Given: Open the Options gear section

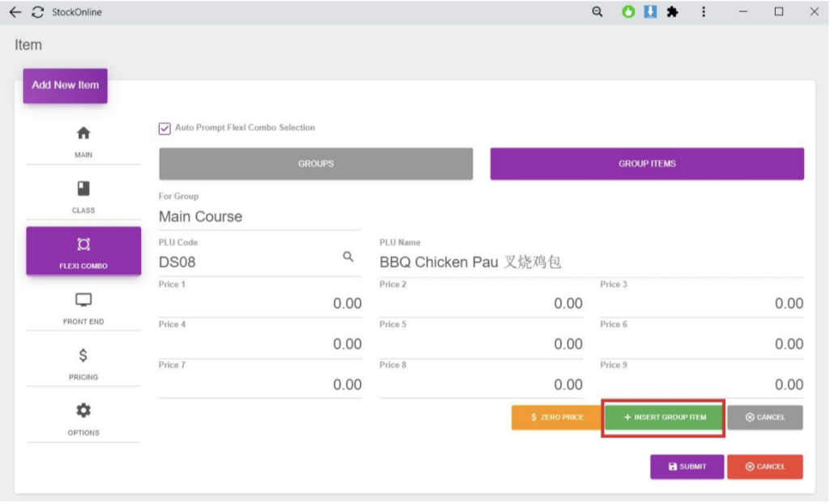Looking at the screenshot, I should pyautogui.click(x=83, y=418).
